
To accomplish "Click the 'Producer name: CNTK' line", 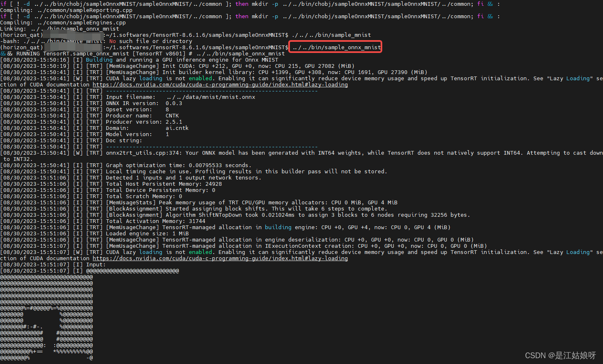I will pyautogui.click(x=89, y=116).
